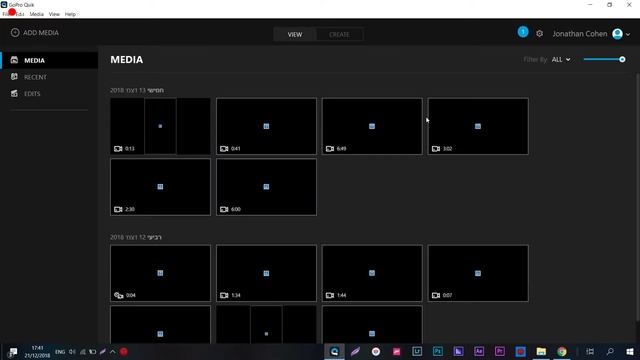This screenshot has height=360, width=640.
Task: Open Lightroom from the taskbar
Action: [x=417, y=351]
